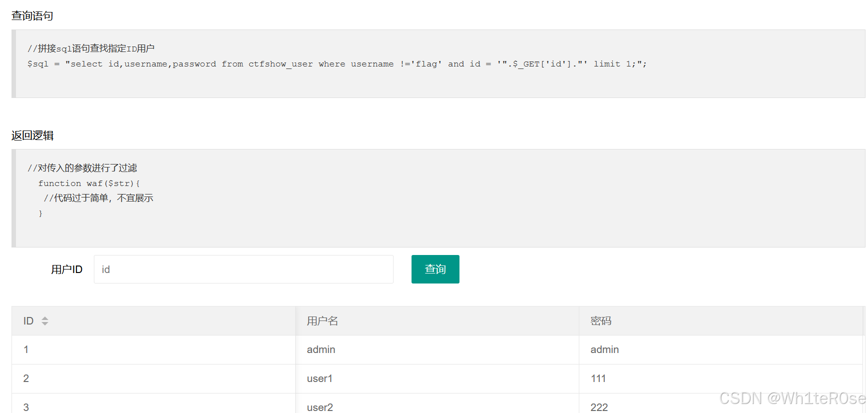Click the 用户名 column header
This screenshot has width=868, height=413.
point(437,321)
